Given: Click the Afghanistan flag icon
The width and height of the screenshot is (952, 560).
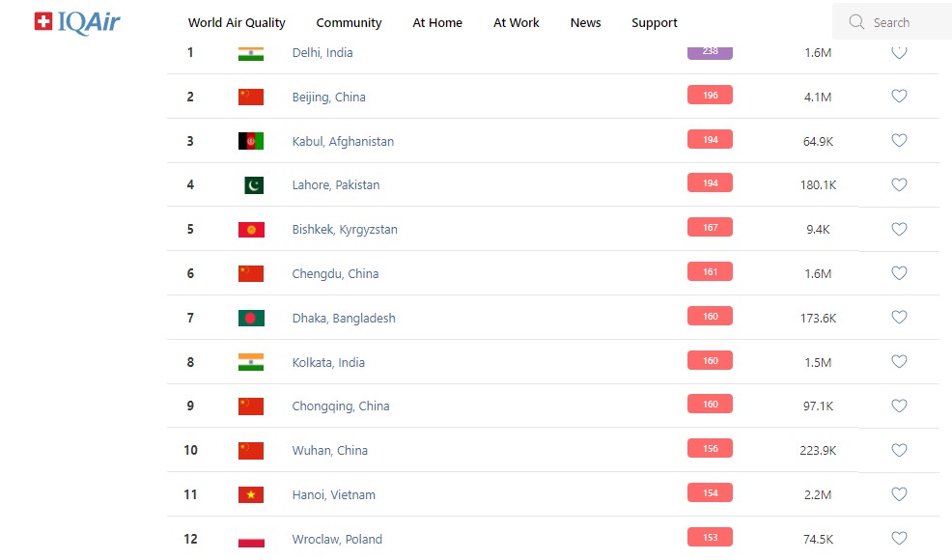Looking at the screenshot, I should click(x=251, y=141).
